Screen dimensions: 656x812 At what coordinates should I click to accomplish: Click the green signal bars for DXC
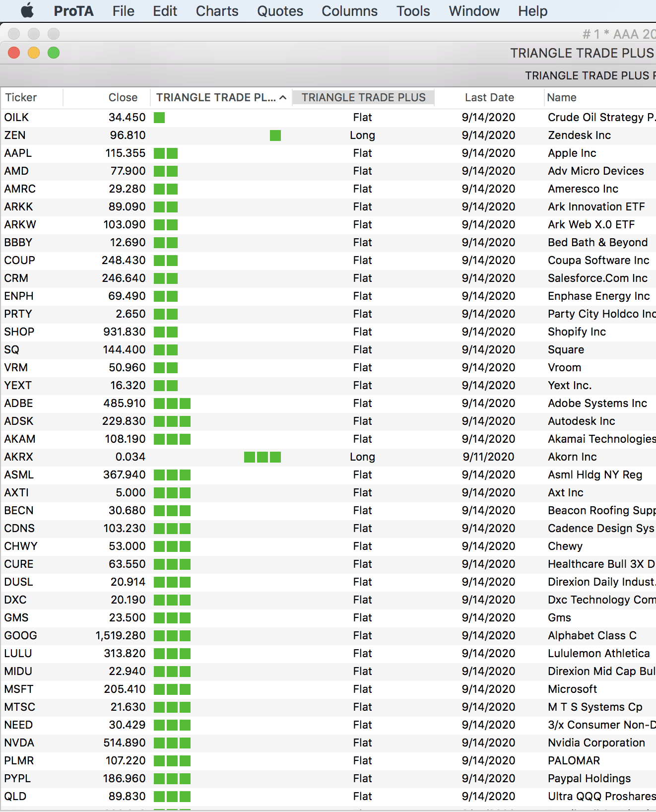172,600
